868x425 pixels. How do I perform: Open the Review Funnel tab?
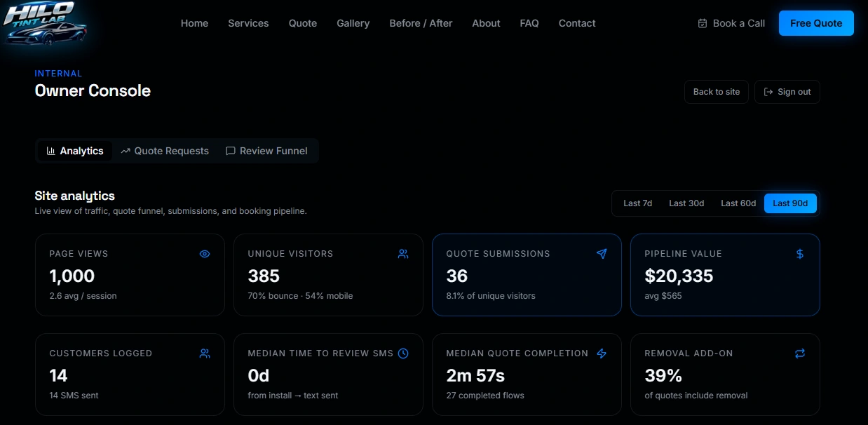click(x=266, y=151)
